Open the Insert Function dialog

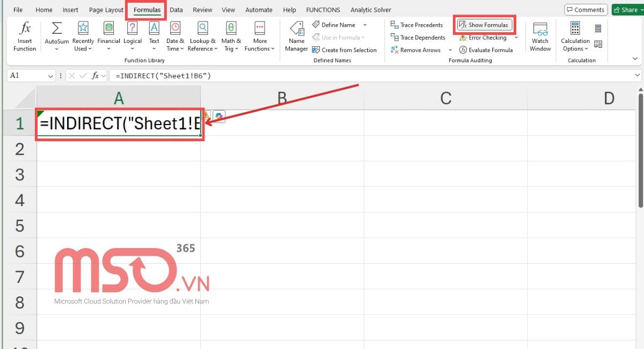point(25,37)
